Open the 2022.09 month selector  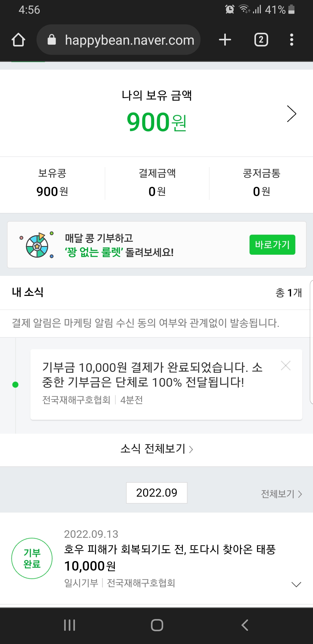tap(156, 493)
